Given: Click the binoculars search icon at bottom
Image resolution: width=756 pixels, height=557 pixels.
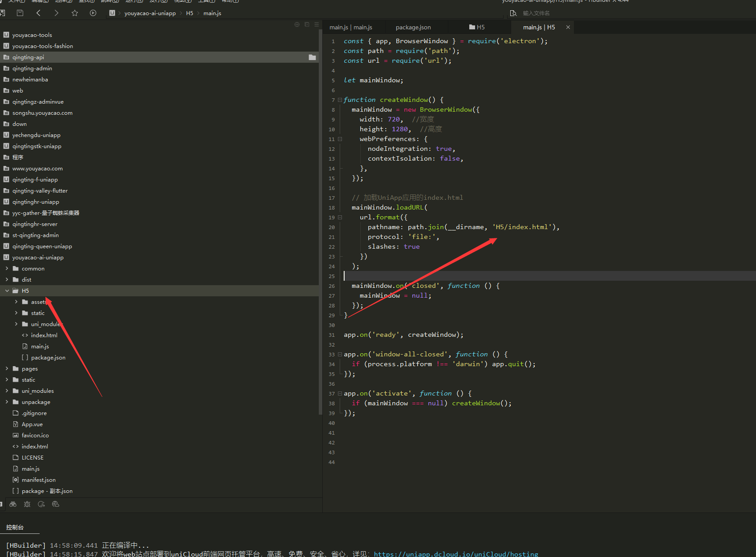Looking at the screenshot, I should click(13, 504).
